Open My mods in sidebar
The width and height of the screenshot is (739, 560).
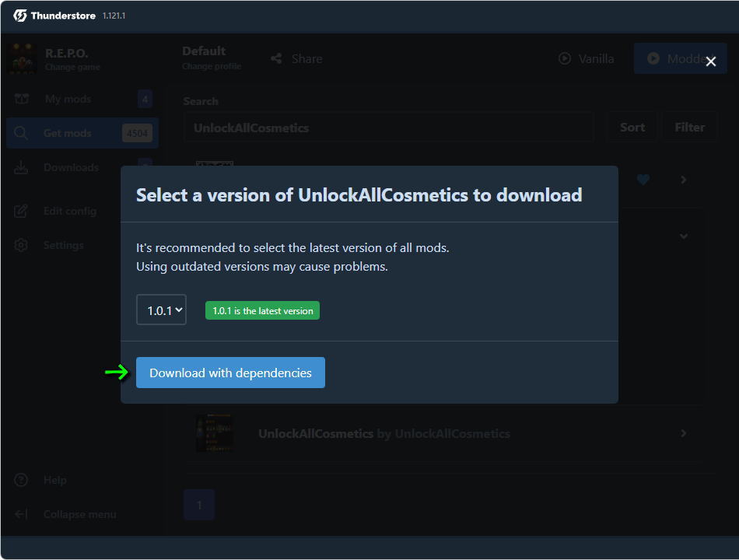[x=82, y=99]
